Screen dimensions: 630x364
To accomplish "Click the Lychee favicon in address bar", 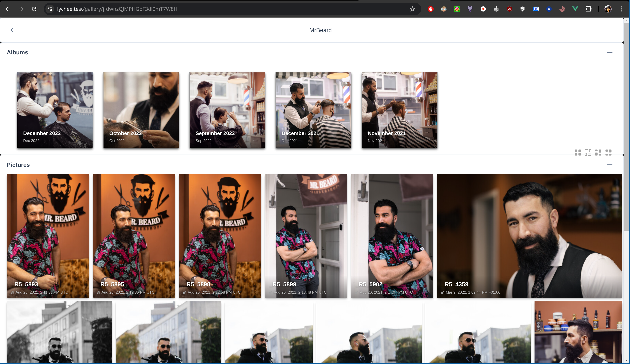I will point(51,9).
